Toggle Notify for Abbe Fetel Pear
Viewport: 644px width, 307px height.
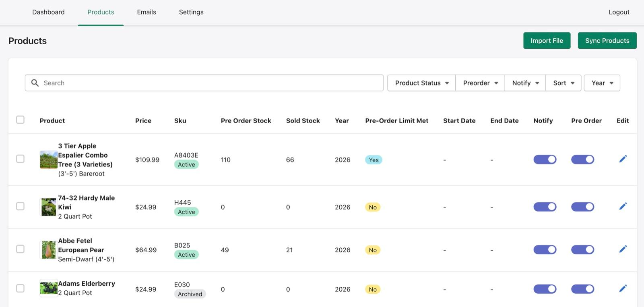pos(545,250)
